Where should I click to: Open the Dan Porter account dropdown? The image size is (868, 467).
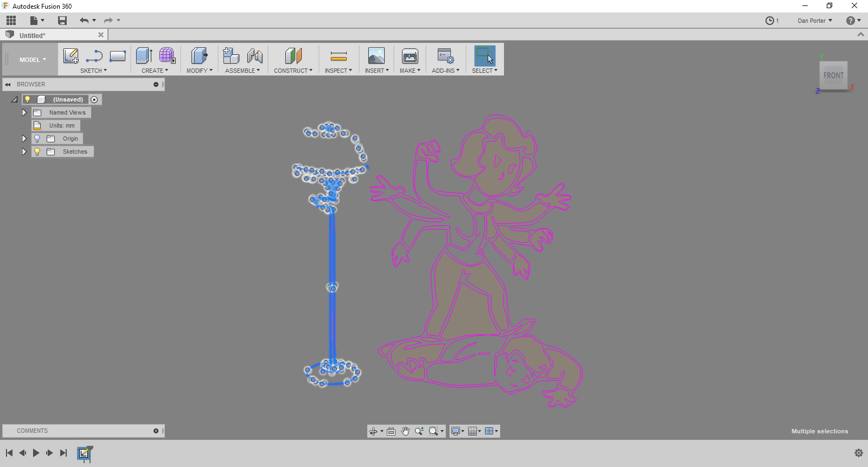pyautogui.click(x=815, y=21)
